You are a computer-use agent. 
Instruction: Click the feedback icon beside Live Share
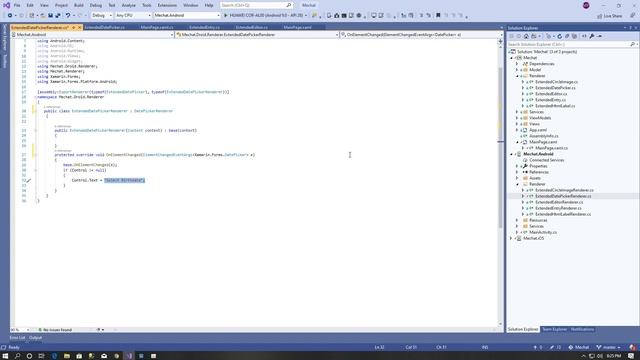632,16
